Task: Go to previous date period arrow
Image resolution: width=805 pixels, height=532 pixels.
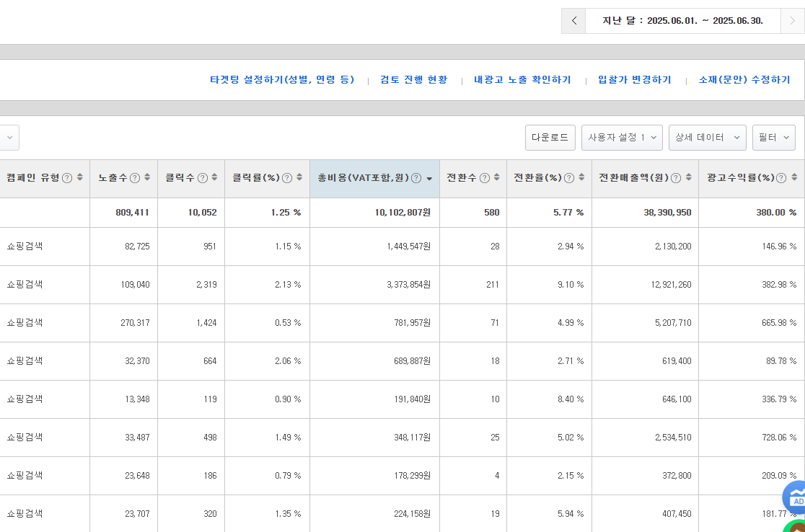Action: [x=573, y=21]
